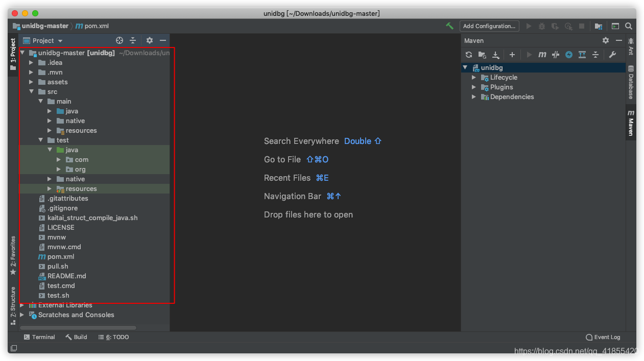
Task: Click Add Configuration button
Action: pos(489,26)
